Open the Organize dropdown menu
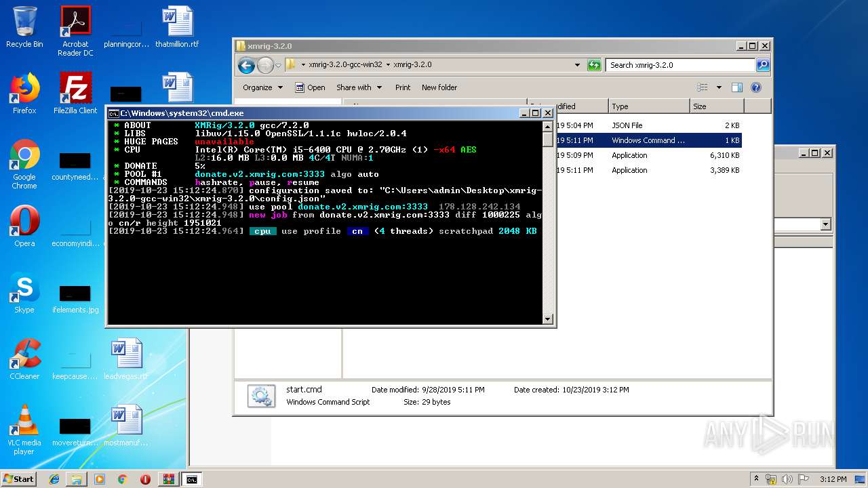The image size is (868, 488). pos(262,87)
